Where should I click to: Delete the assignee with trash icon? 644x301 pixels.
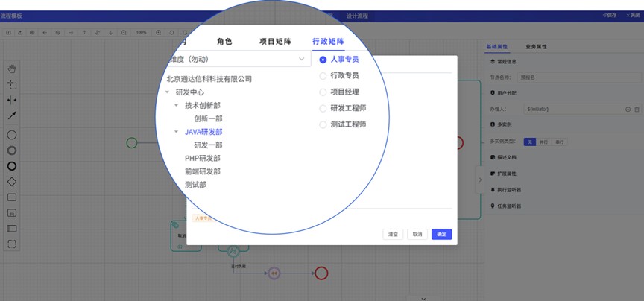(x=637, y=109)
